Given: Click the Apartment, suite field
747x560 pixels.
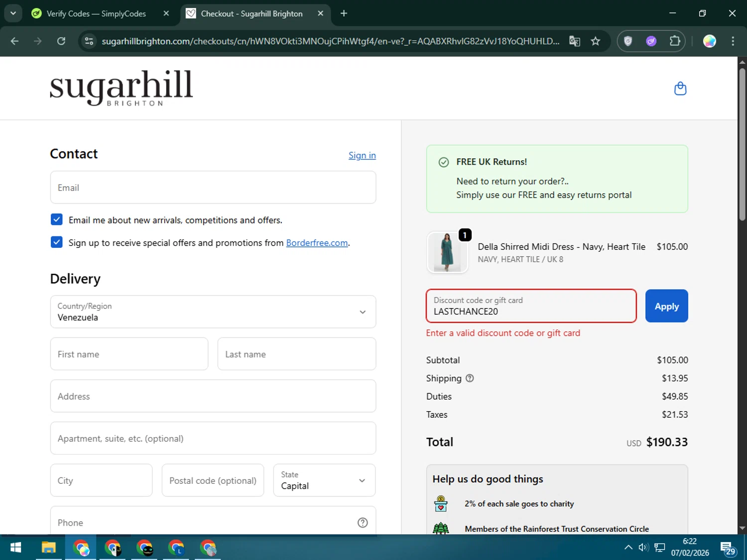Looking at the screenshot, I should tap(213, 438).
